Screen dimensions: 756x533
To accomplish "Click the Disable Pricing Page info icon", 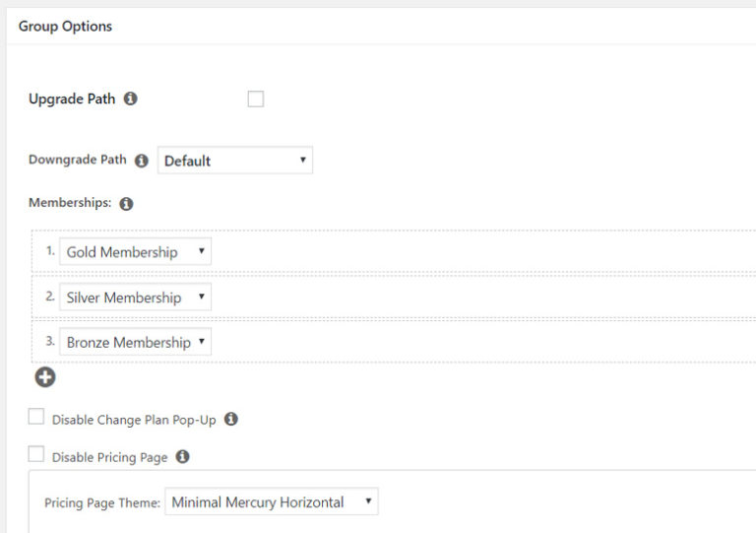I will (x=182, y=457).
